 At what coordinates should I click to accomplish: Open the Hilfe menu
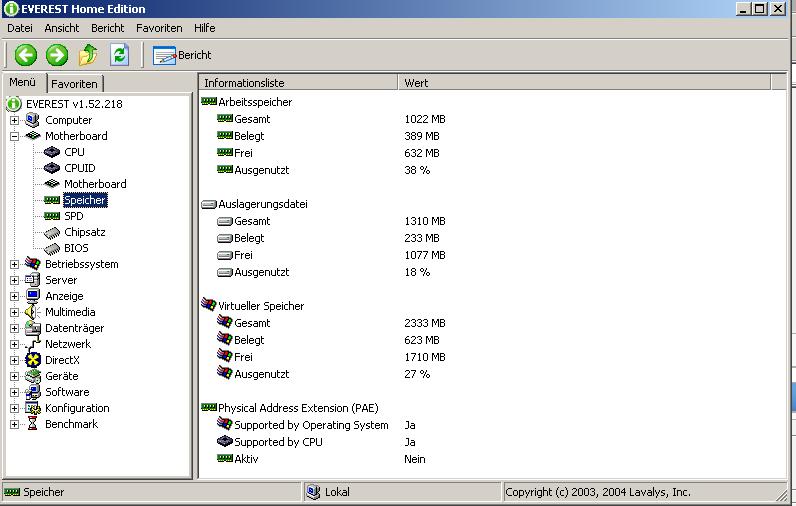point(205,28)
